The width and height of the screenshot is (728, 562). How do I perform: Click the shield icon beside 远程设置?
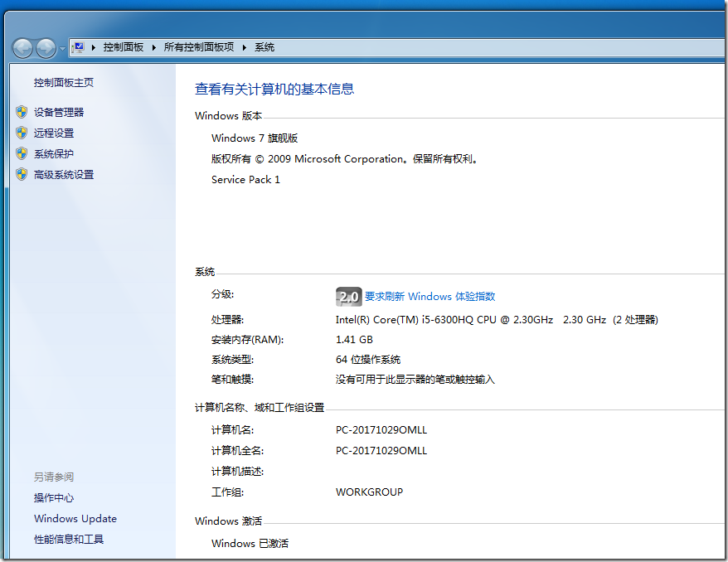pyautogui.click(x=22, y=133)
